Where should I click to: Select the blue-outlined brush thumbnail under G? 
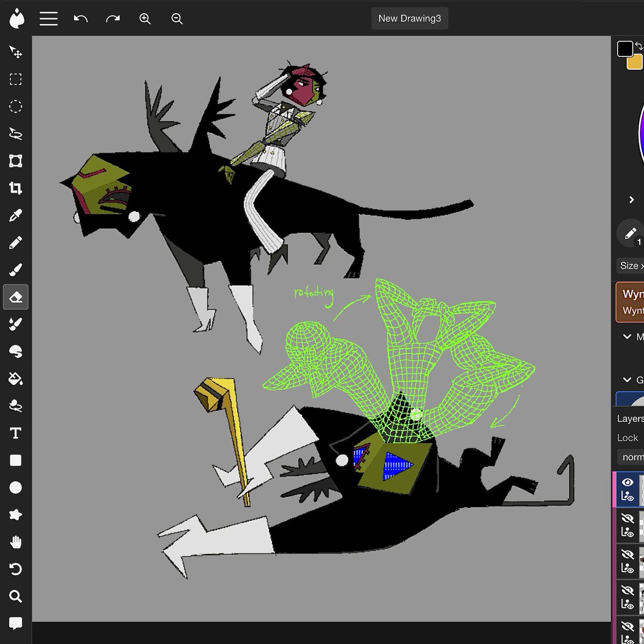tap(631, 399)
